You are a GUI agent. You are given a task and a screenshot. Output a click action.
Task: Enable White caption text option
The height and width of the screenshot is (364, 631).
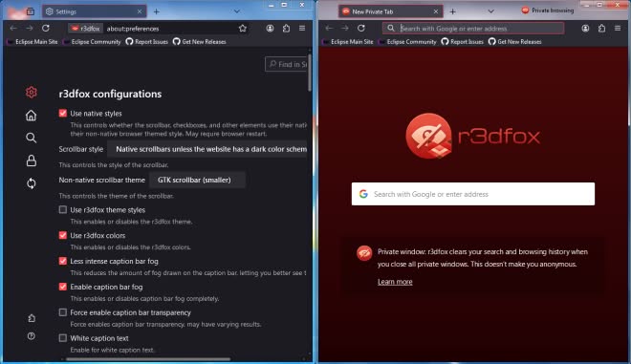pyautogui.click(x=63, y=338)
